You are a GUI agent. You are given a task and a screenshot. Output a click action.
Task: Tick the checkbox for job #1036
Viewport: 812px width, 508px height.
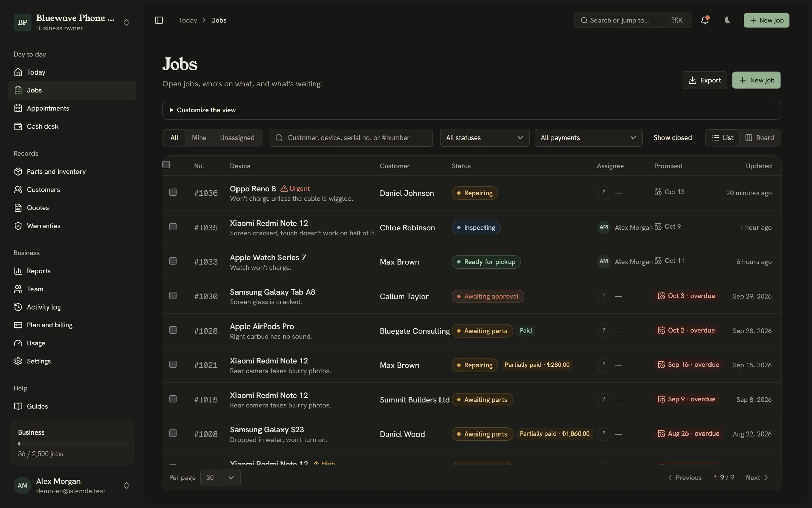tap(173, 192)
